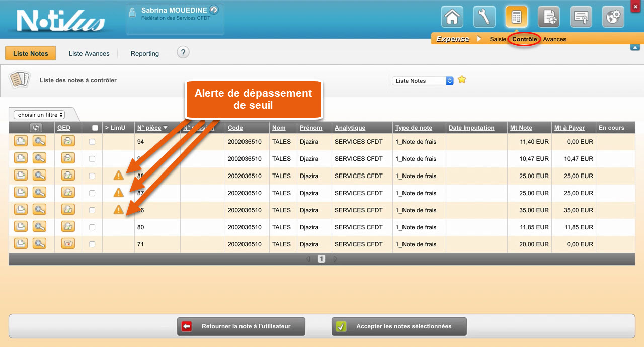Open the Reporting tab
The height and width of the screenshot is (347, 644).
[144, 53]
